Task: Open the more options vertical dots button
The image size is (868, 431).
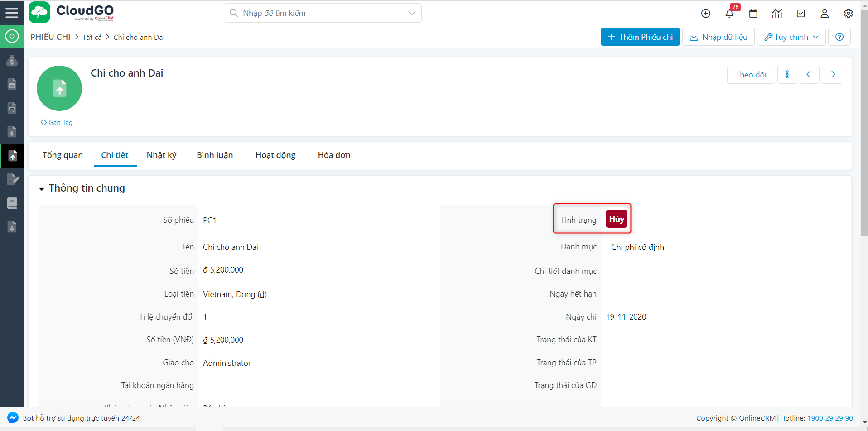Action: [787, 75]
